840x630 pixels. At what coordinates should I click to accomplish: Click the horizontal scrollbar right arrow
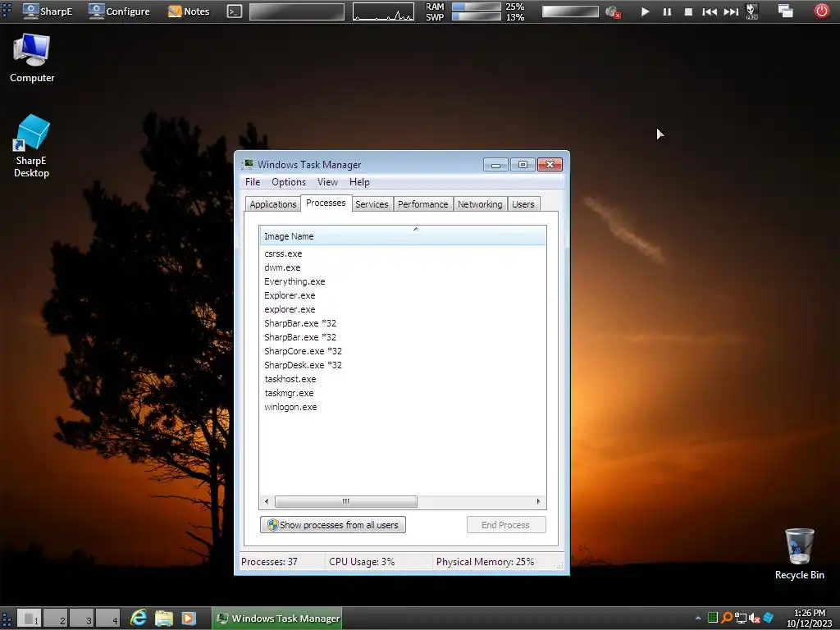click(x=538, y=501)
